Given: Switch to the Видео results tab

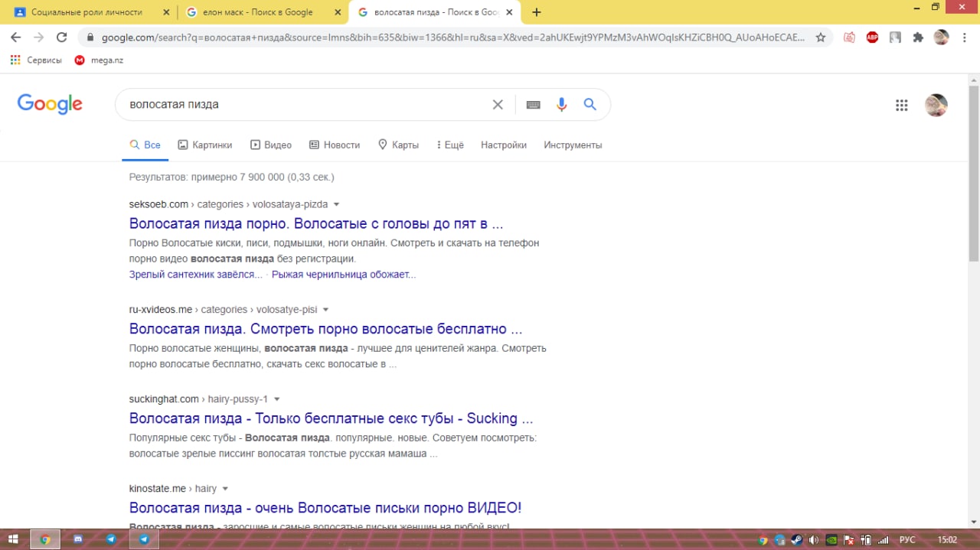Looking at the screenshot, I should pyautogui.click(x=270, y=145).
